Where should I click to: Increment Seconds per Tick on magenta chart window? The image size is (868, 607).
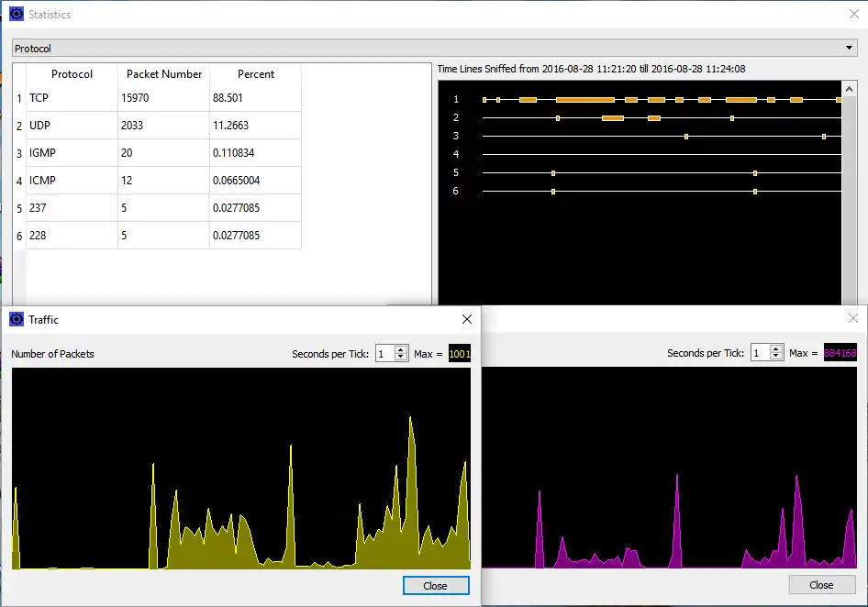coord(776,349)
